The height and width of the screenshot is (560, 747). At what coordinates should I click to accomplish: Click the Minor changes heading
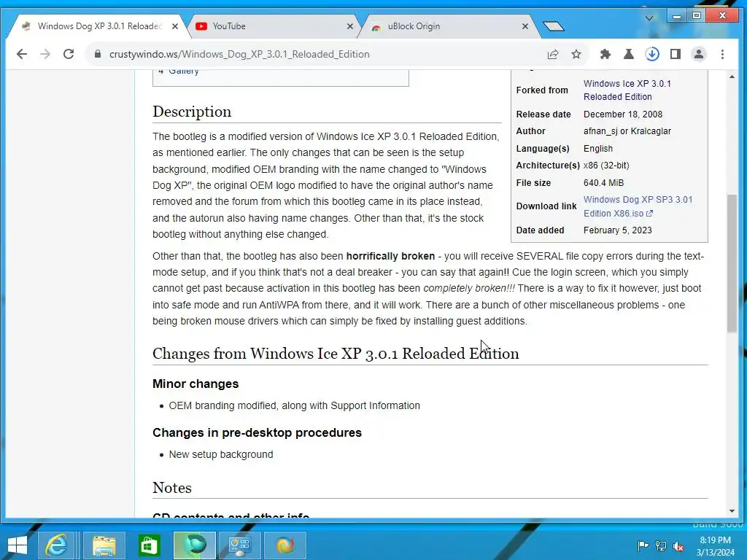coord(196,384)
